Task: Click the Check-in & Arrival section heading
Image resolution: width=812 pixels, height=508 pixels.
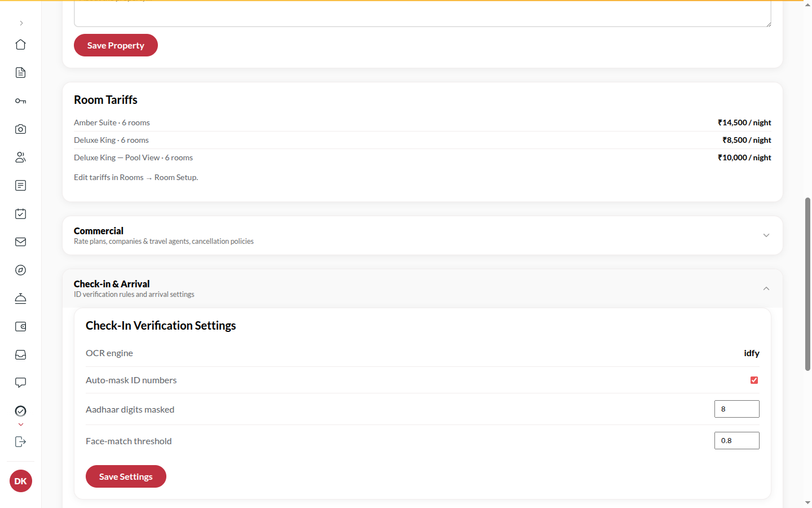Action: pyautogui.click(x=112, y=284)
